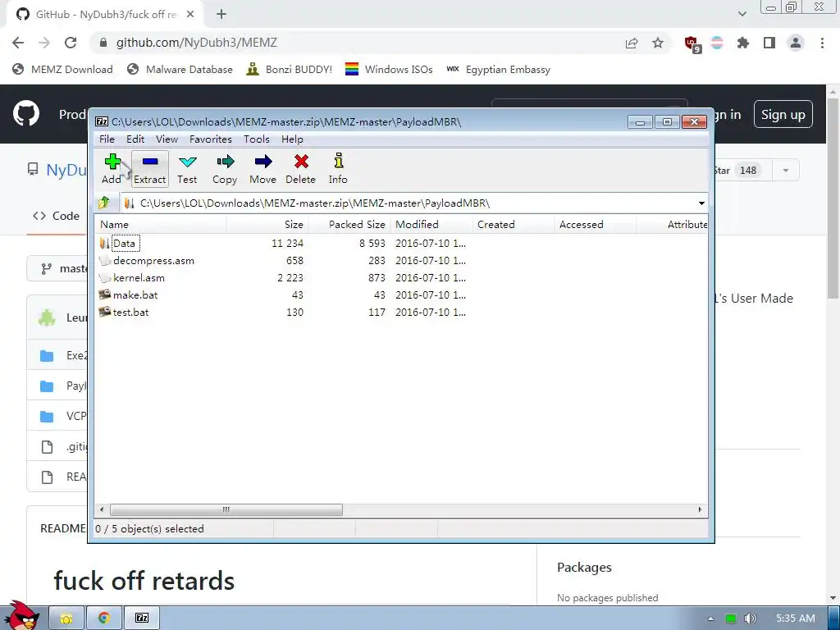
Task: Open the Angry Birds start button
Action: (x=21, y=616)
